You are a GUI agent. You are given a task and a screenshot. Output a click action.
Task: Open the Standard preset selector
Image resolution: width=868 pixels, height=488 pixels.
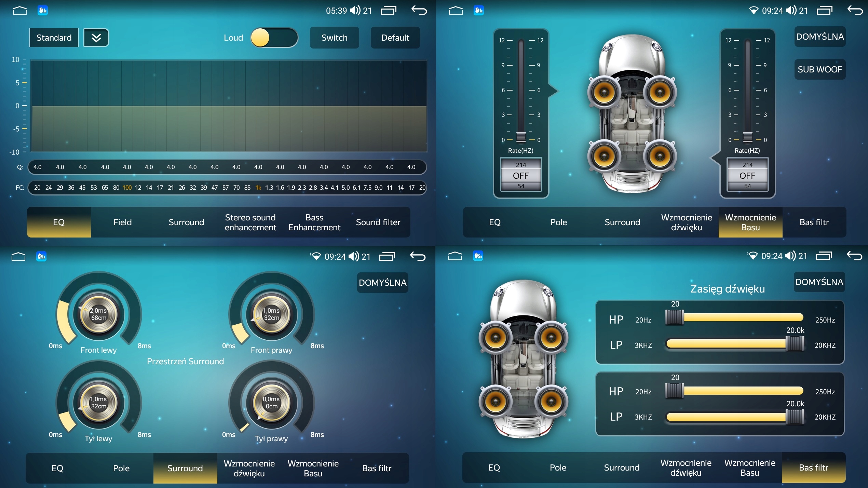coord(54,38)
